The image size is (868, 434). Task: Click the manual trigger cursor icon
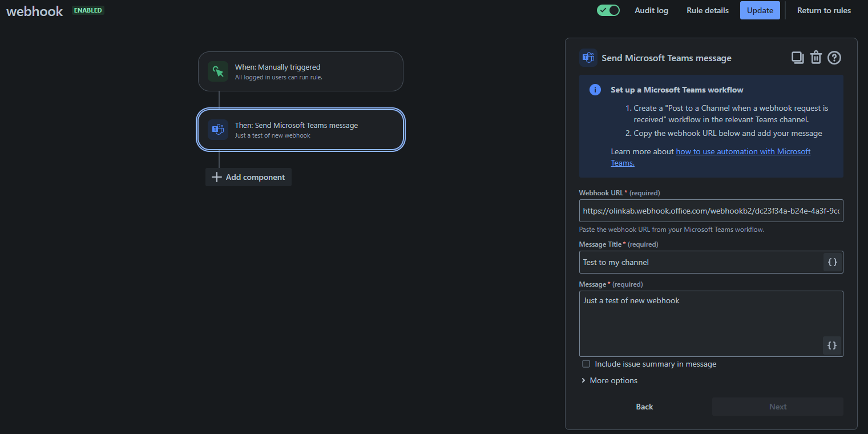(218, 71)
